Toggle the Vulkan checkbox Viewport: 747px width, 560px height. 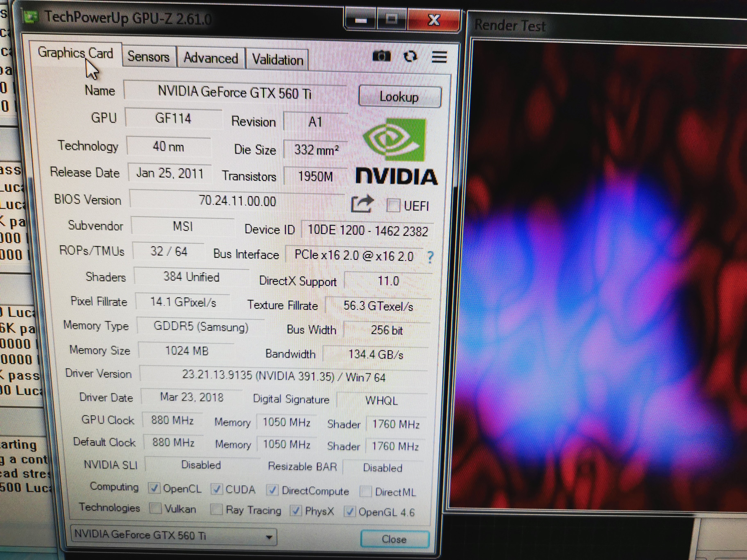point(155,508)
